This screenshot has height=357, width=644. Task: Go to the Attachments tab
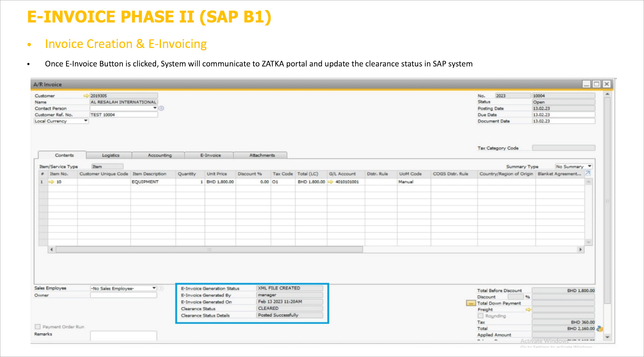[262, 155]
